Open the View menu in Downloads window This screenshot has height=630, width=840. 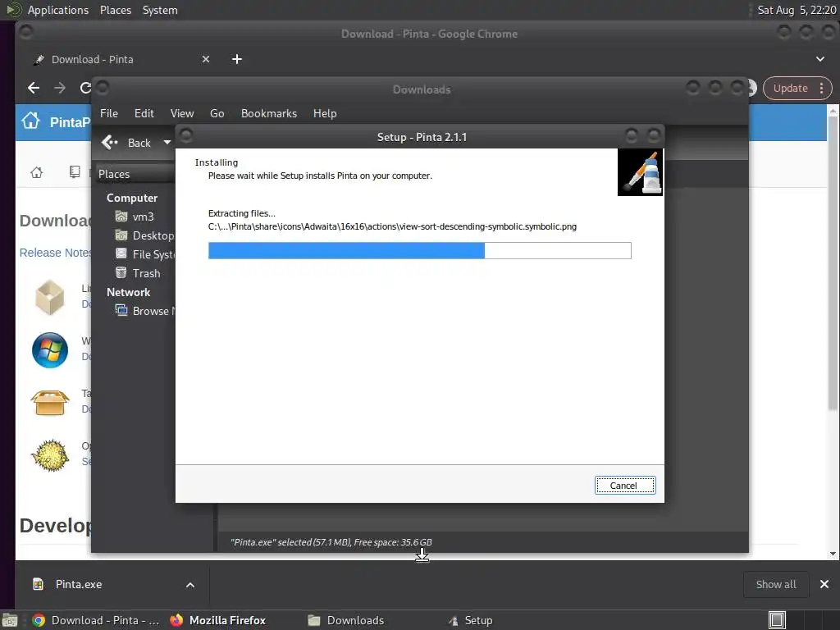pos(182,113)
